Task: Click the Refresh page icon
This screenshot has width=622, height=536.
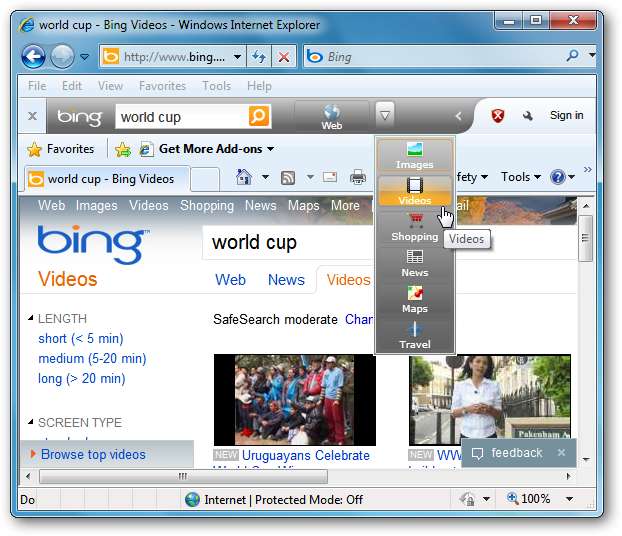Action: pyautogui.click(x=259, y=57)
